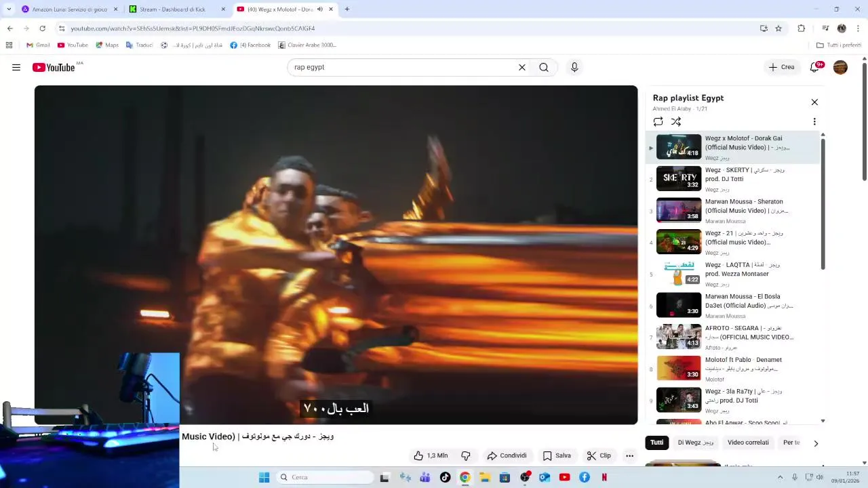Close the Kick Dashboard tab
The height and width of the screenshot is (488, 868).
[x=223, y=9]
